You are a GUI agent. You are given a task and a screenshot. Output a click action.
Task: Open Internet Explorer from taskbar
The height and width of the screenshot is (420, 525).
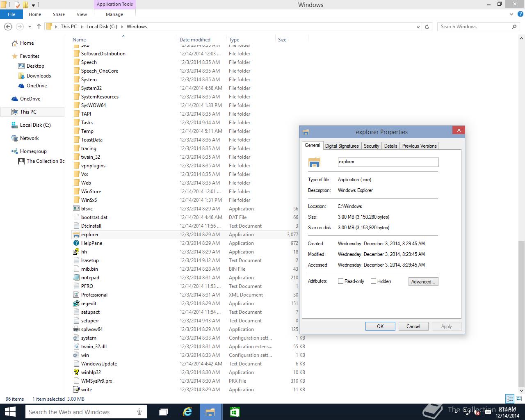(188, 412)
